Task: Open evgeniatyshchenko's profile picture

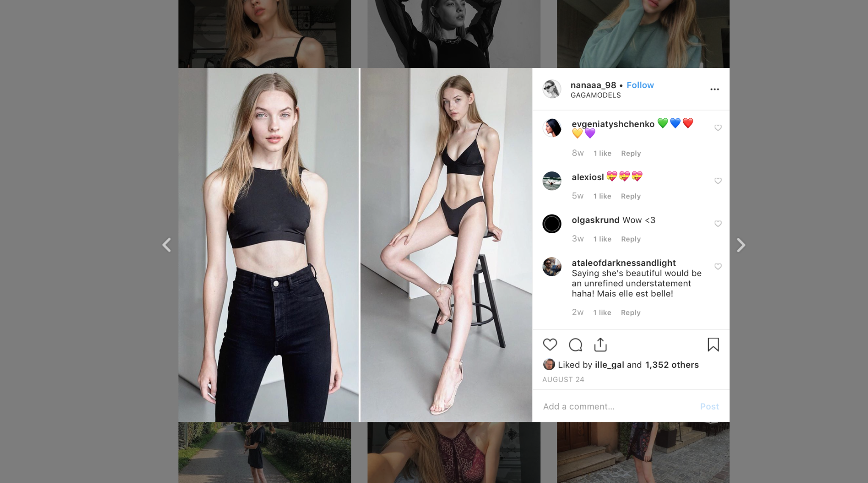Action: pos(552,128)
